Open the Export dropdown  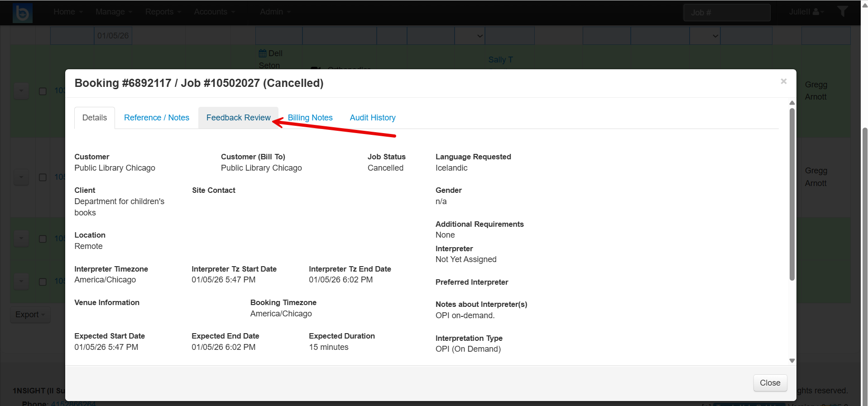click(30, 315)
